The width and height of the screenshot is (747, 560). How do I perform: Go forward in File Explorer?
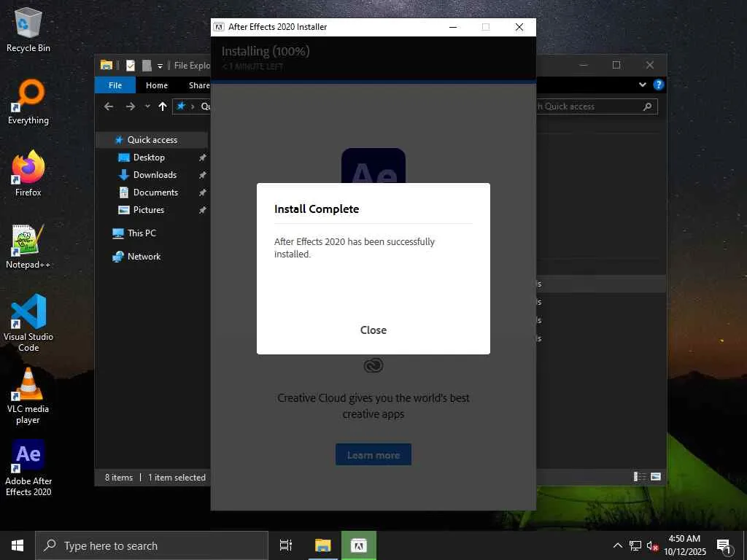(131, 106)
